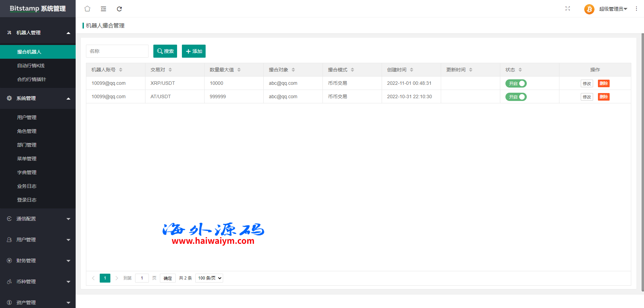Expand the 财务管理 sidebar menu
Image resolution: width=644 pixels, height=308 pixels.
pos(38,261)
